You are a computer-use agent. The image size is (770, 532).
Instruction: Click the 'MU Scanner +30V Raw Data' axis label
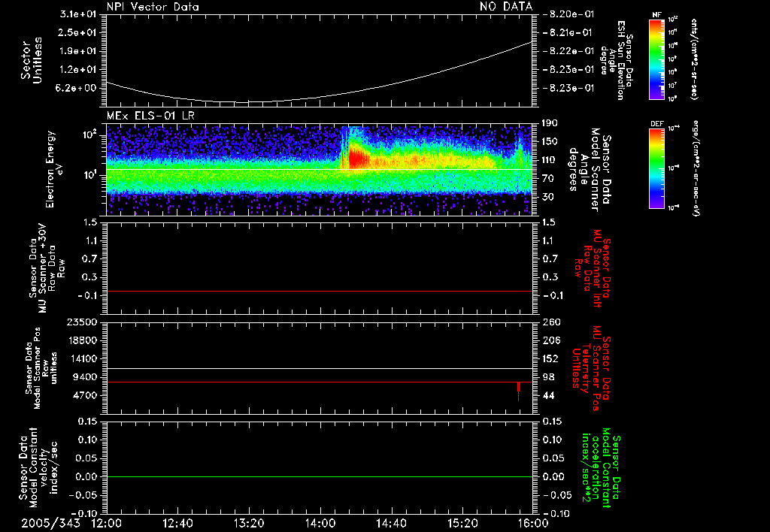pos(47,268)
